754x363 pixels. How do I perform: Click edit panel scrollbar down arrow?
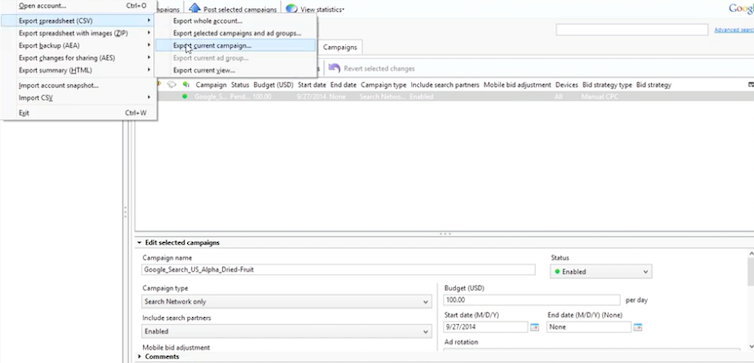point(751,347)
